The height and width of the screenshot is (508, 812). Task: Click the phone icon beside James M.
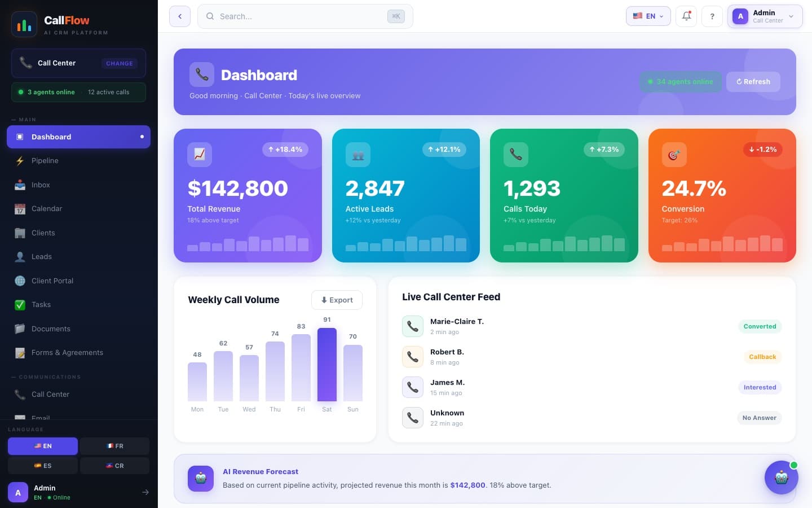point(413,387)
